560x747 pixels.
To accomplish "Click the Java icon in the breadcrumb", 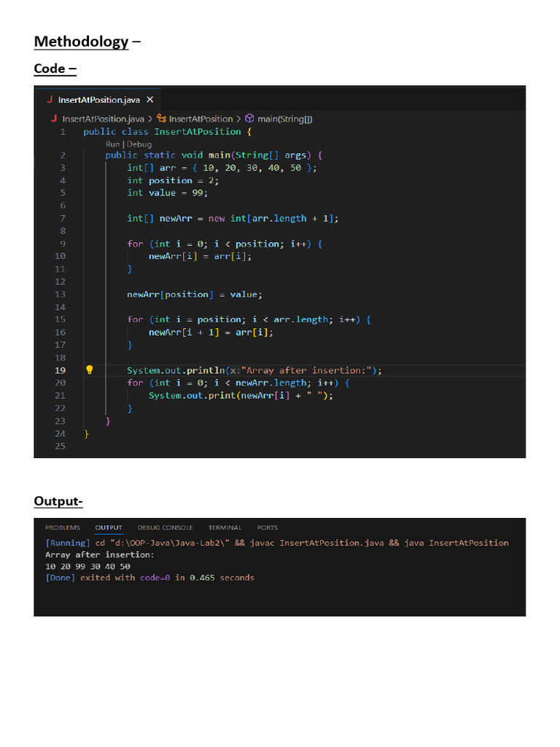I will click(54, 118).
